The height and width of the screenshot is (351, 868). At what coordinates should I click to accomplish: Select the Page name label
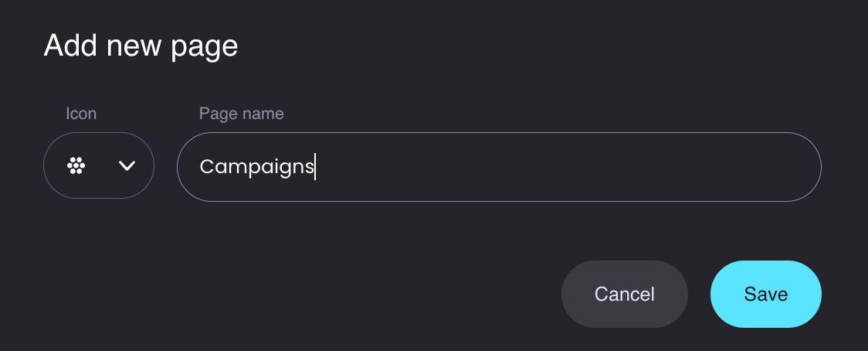click(242, 114)
